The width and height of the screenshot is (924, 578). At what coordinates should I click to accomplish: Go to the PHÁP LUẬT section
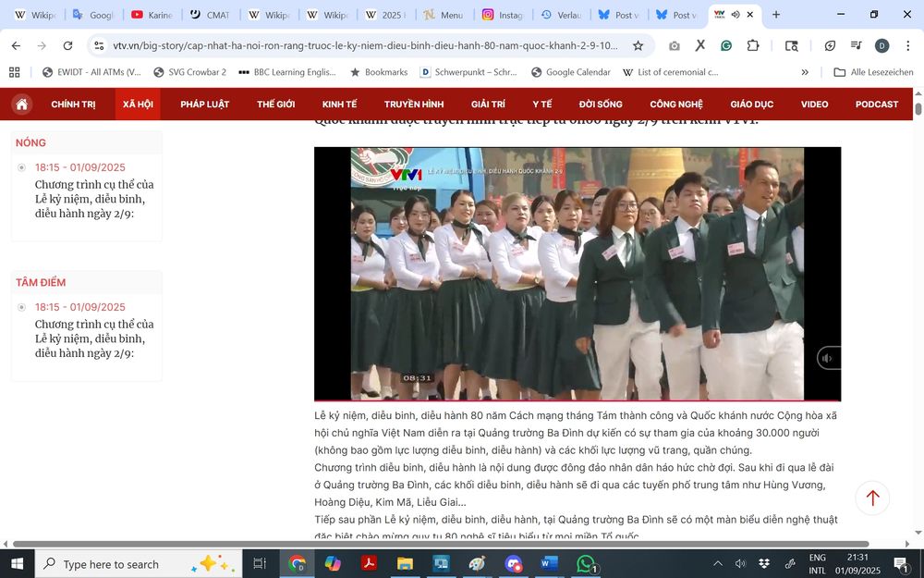pos(204,105)
